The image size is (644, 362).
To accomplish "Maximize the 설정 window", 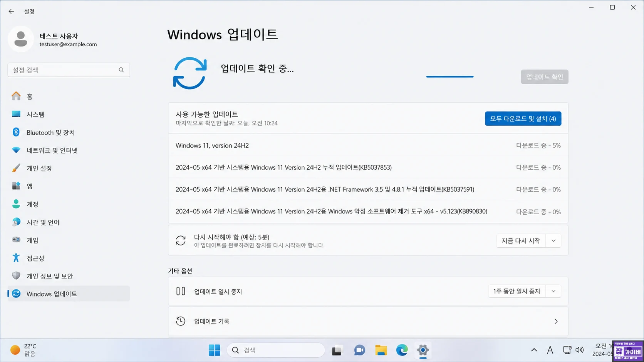I will coord(612,7).
